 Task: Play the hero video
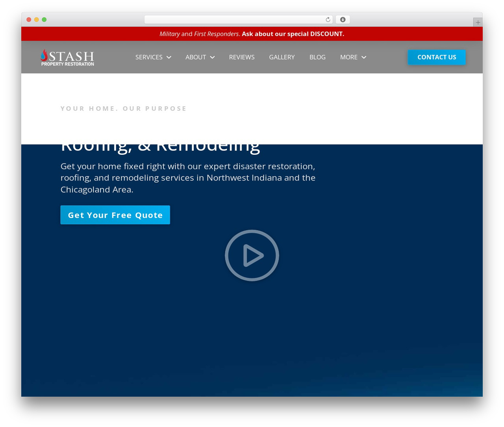click(x=252, y=255)
